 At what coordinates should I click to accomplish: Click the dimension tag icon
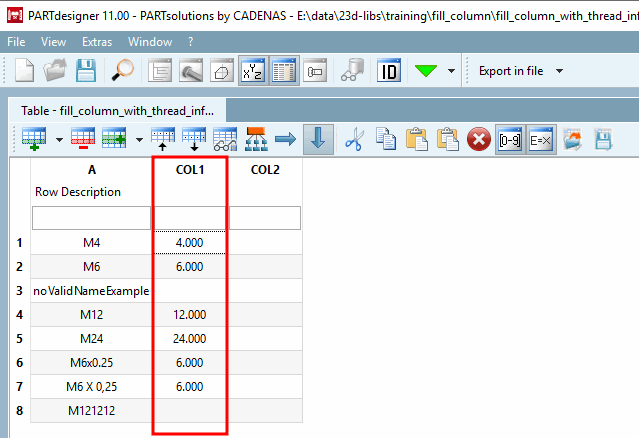click(315, 70)
